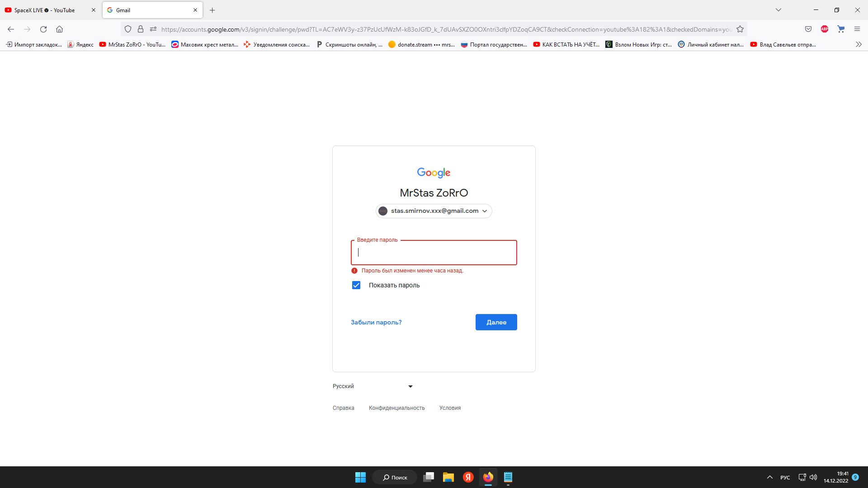
Task: Uncheck the Показать пароль checkbox
Action: [356, 285]
